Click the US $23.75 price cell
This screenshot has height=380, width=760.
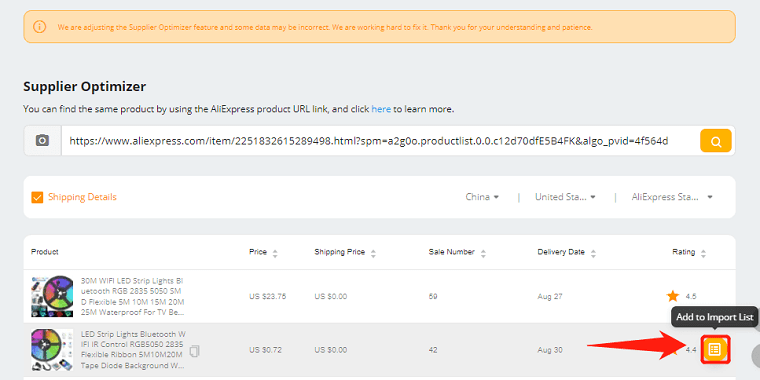268,296
